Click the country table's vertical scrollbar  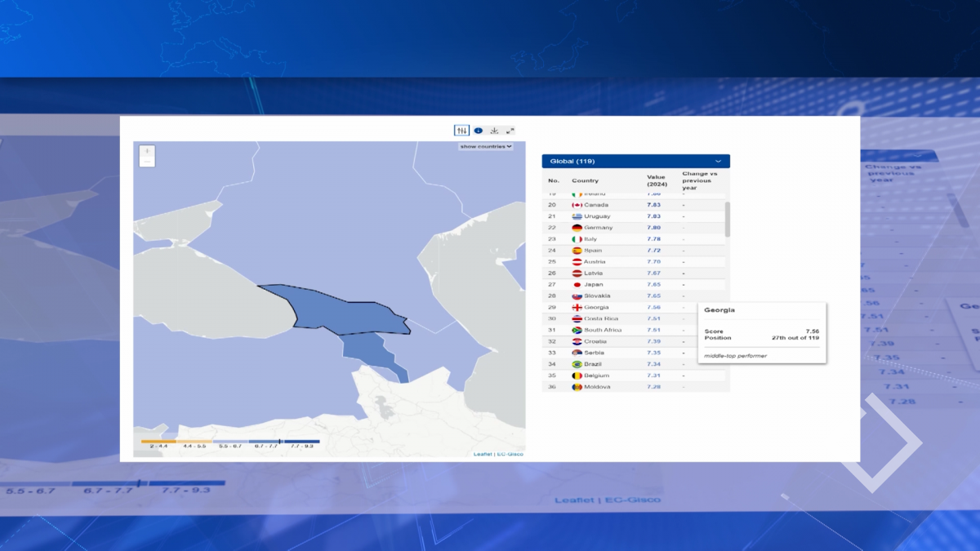click(728, 220)
